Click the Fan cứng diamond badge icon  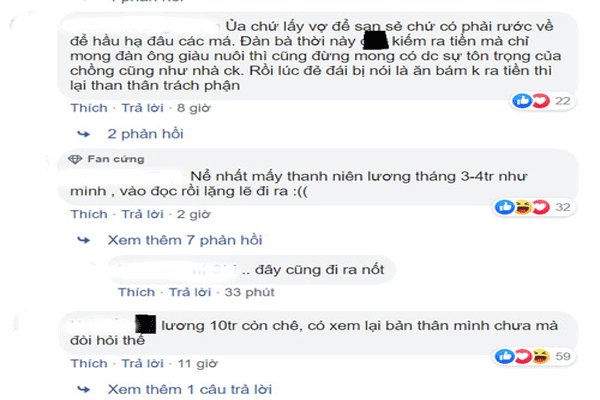pos(75,159)
